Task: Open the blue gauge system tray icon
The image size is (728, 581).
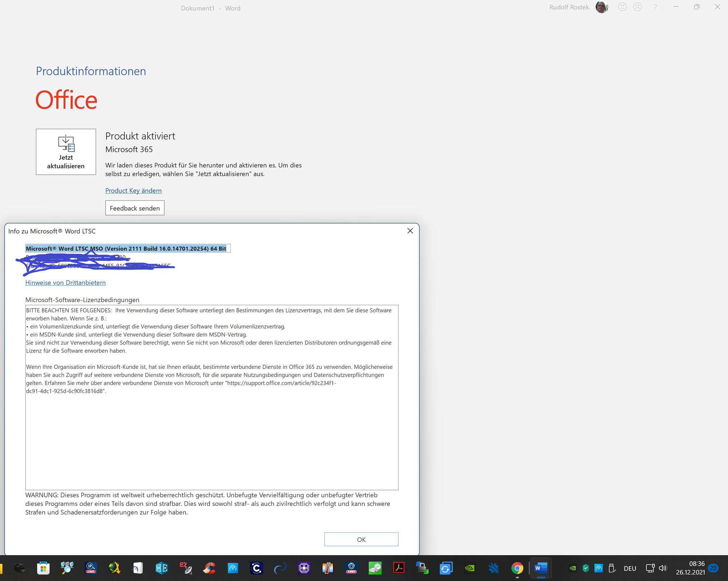Action: pyautogui.click(x=599, y=568)
